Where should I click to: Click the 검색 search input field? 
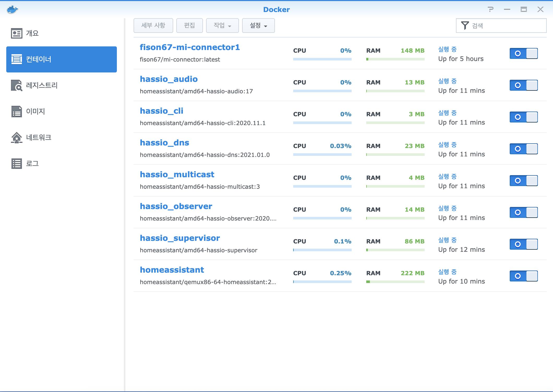point(506,26)
